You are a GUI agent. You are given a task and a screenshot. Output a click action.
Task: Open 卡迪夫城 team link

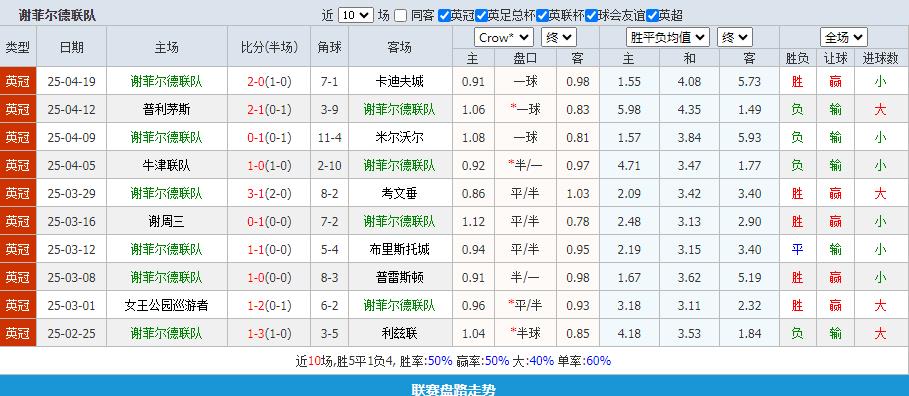(x=399, y=82)
